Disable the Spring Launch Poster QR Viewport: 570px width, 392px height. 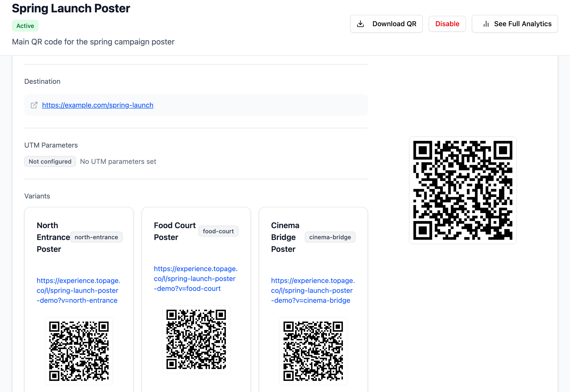tap(447, 24)
